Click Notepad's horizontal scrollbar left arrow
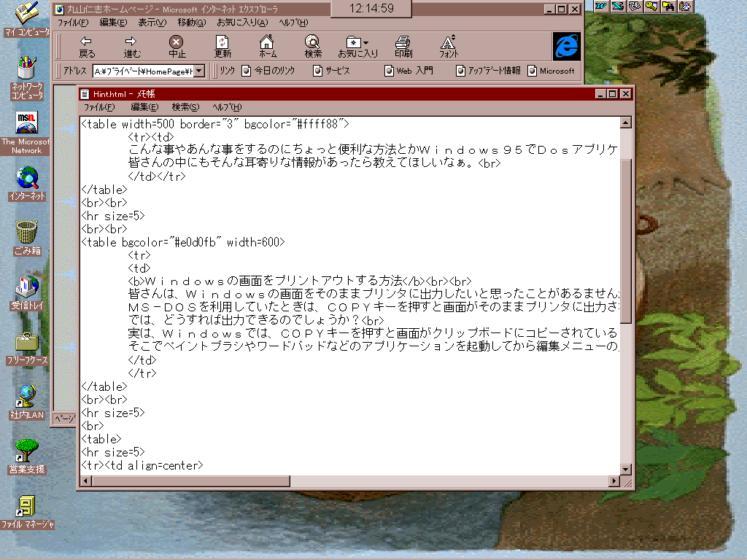 tap(86, 481)
